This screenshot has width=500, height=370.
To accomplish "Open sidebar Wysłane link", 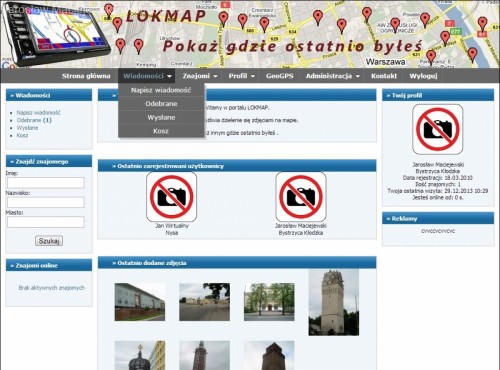I will point(27,128).
